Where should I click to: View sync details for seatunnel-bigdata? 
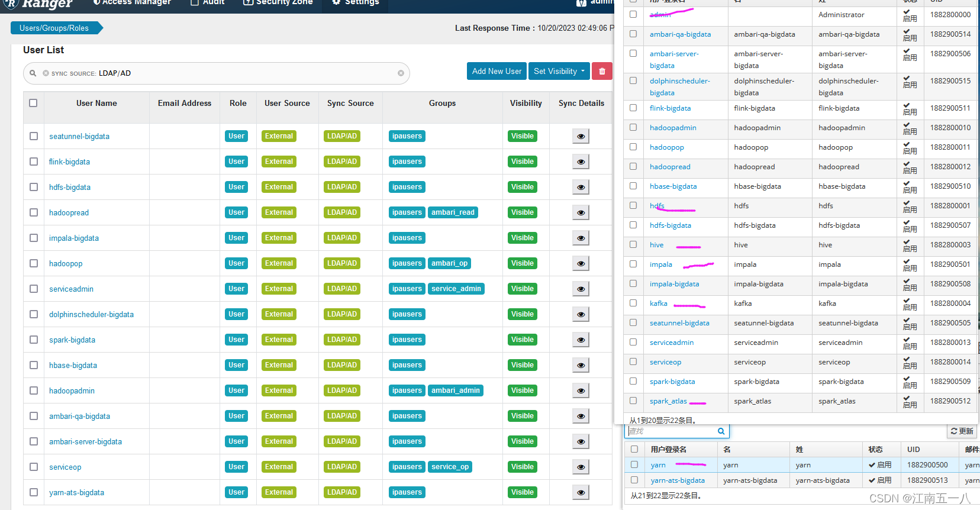[x=581, y=137]
